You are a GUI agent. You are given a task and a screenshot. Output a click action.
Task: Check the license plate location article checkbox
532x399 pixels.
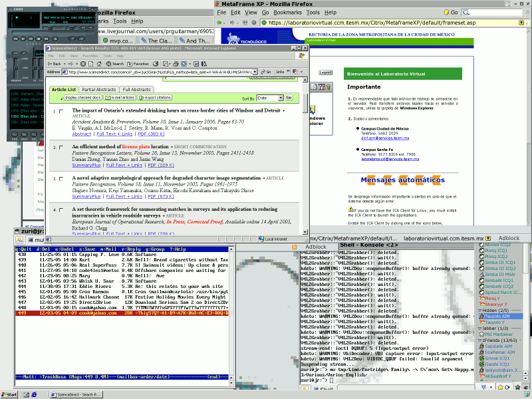click(62, 148)
